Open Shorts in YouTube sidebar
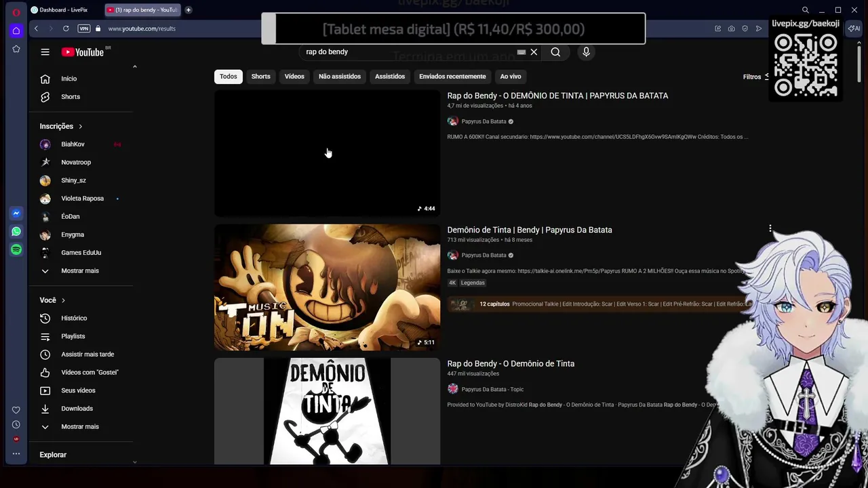Image resolution: width=868 pixels, height=488 pixels. click(x=81, y=97)
